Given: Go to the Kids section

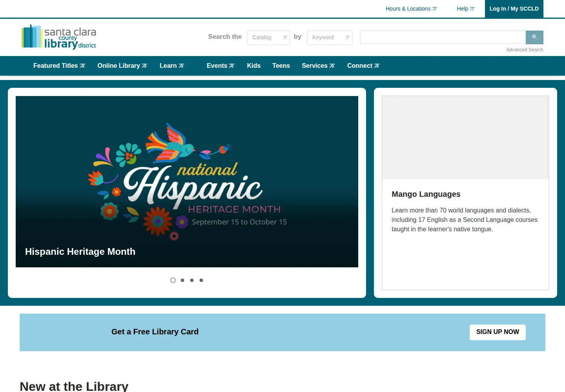Looking at the screenshot, I should [x=254, y=66].
